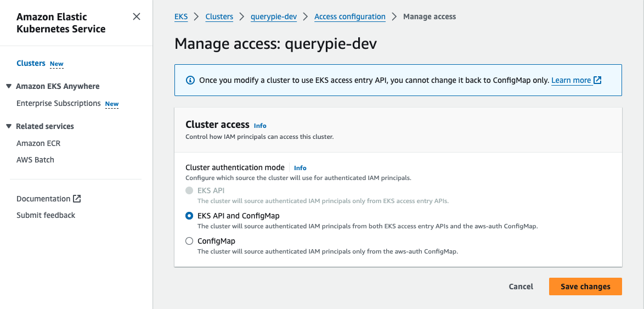This screenshot has height=309, width=644.
Task: Go to querypie-dev breadcrumb link
Action: [274, 16]
